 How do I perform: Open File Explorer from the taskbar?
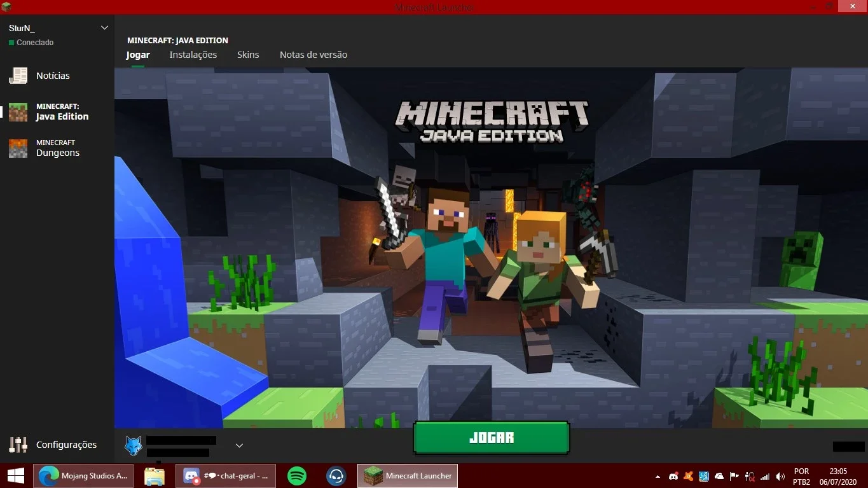[155, 476]
